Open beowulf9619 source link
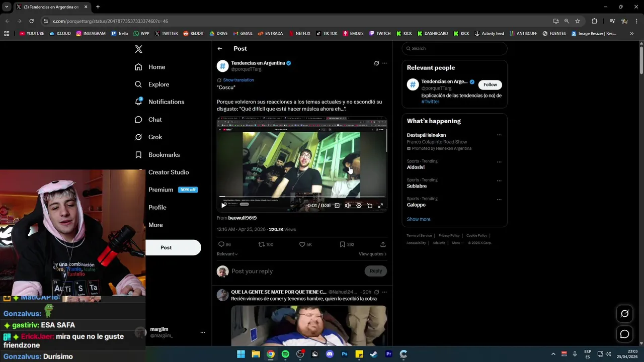The image size is (644, 362). [x=242, y=218]
